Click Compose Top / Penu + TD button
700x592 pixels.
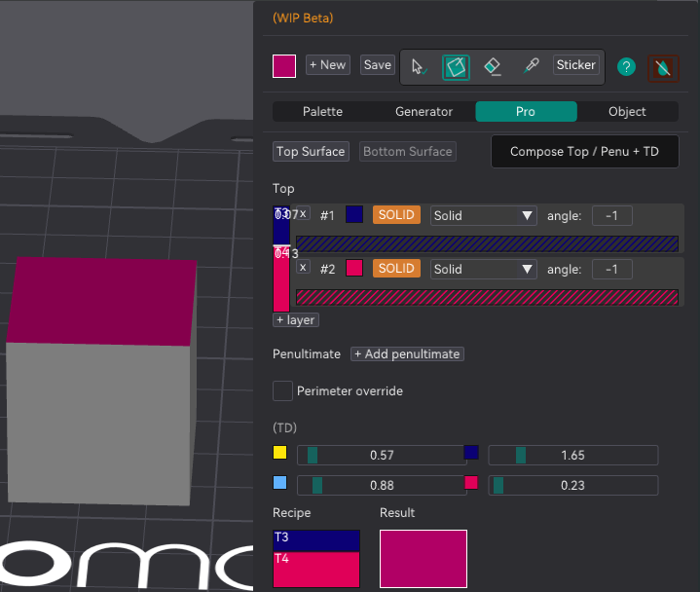tap(585, 151)
